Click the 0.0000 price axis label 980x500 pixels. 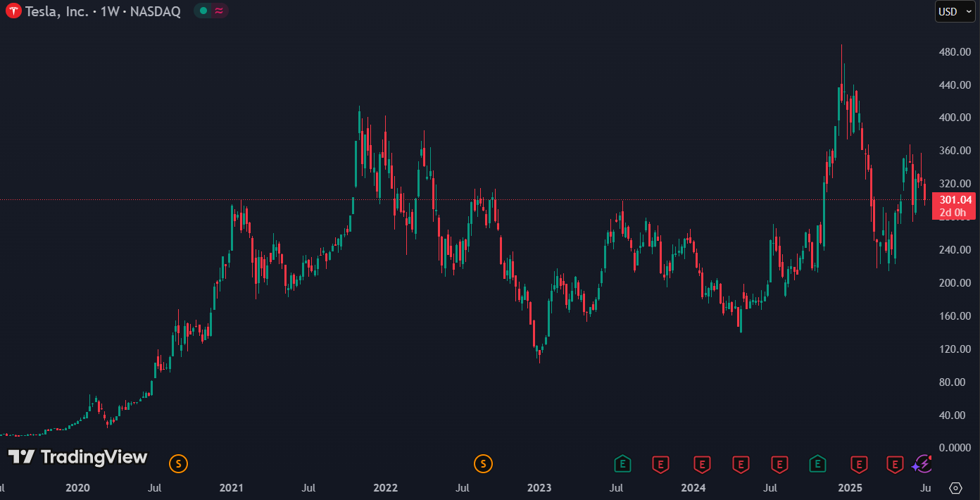[955, 448]
